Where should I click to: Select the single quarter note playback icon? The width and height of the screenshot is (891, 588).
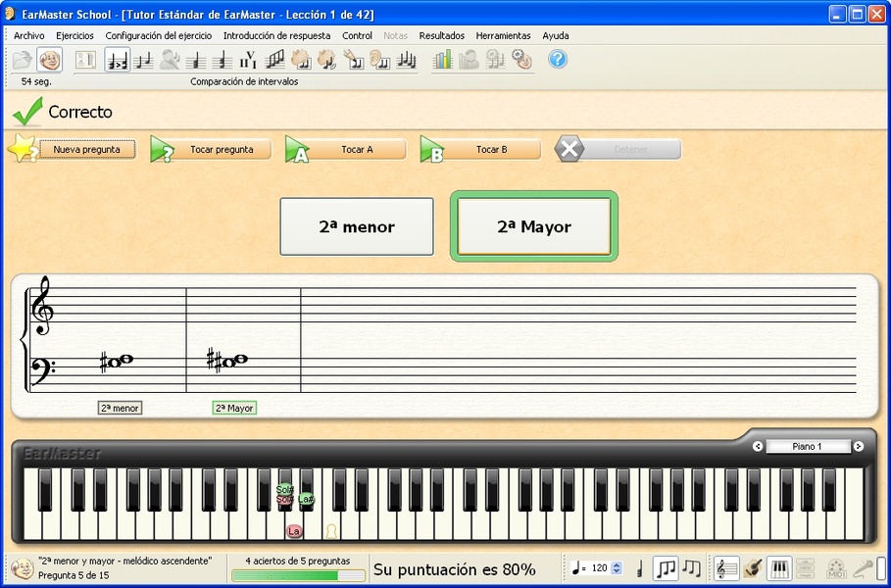639,568
